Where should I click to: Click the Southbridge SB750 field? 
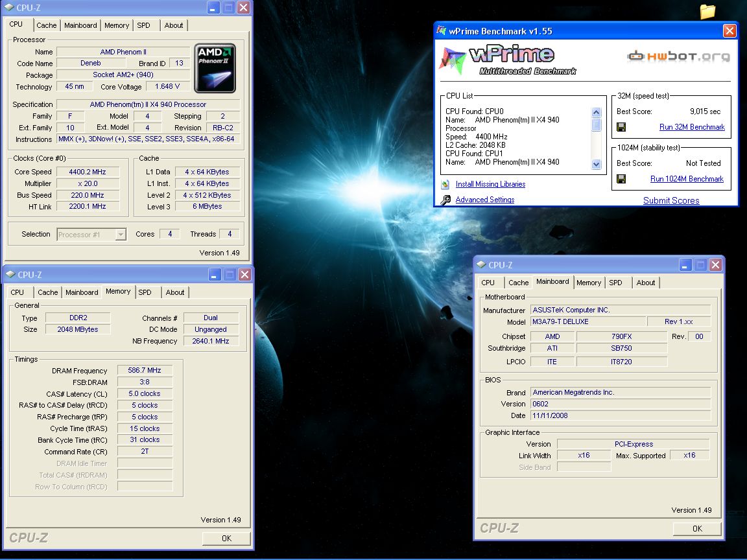pyautogui.click(x=621, y=349)
